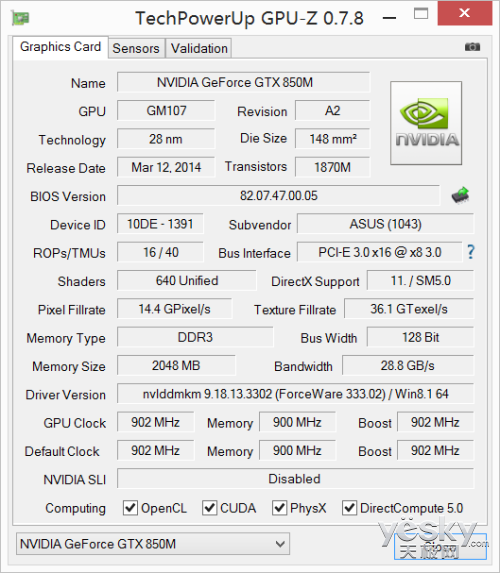Click the 640 Unified shaders field
The width and height of the screenshot is (500, 573).
(x=187, y=281)
